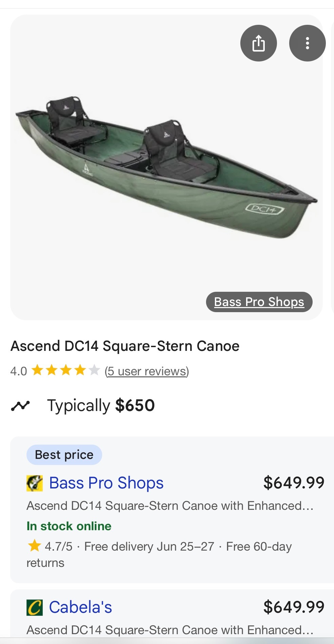Click the star rating icons under title
This screenshot has width=334, height=644.
pyautogui.click(x=66, y=371)
